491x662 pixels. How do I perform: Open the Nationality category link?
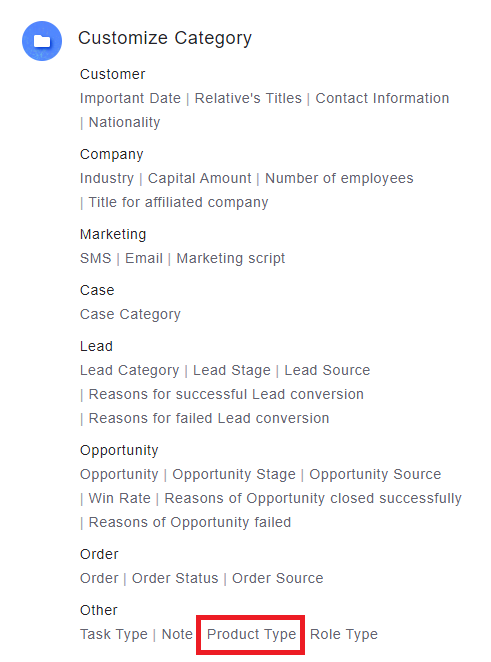(125, 122)
